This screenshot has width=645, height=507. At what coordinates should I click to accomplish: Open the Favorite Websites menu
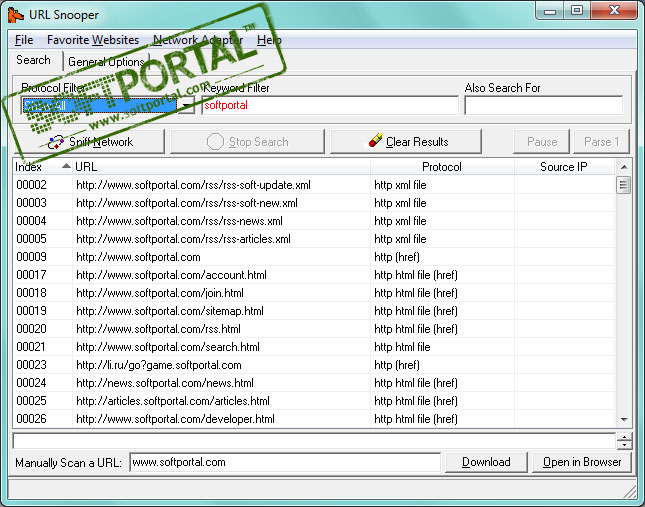(x=93, y=40)
